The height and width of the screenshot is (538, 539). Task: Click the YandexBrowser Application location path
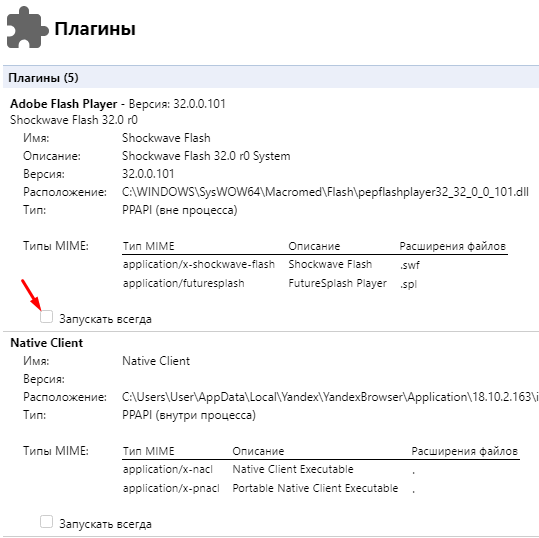pos(330,397)
